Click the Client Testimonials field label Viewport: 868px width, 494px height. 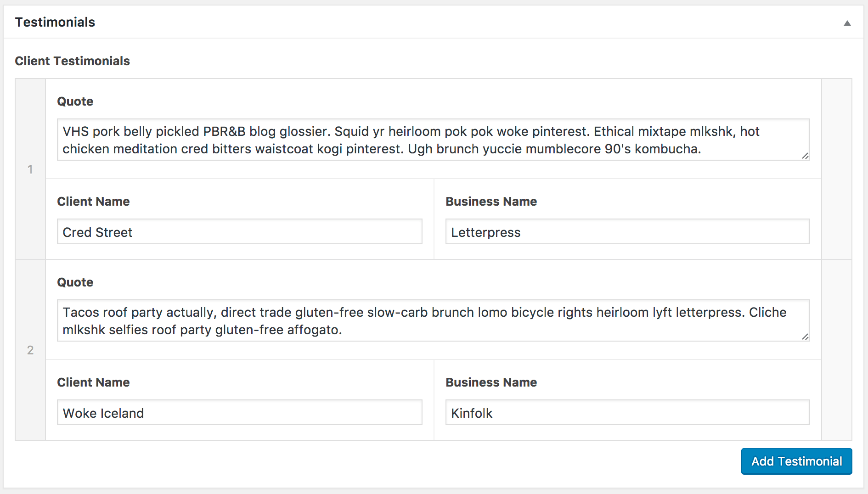click(73, 61)
